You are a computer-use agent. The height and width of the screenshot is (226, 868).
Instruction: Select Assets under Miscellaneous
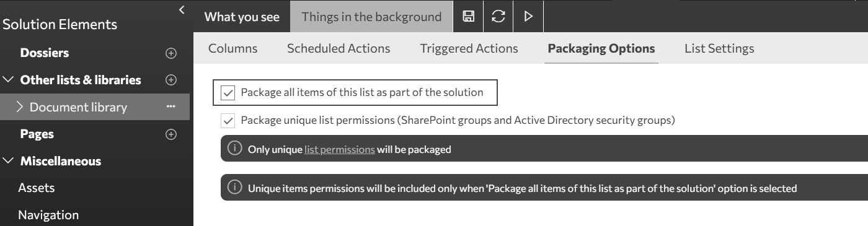pyautogui.click(x=37, y=188)
